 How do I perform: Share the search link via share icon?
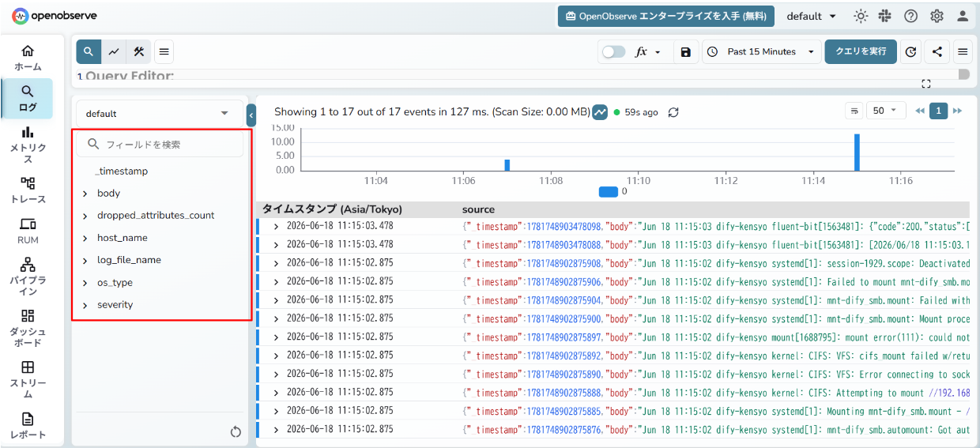(937, 52)
